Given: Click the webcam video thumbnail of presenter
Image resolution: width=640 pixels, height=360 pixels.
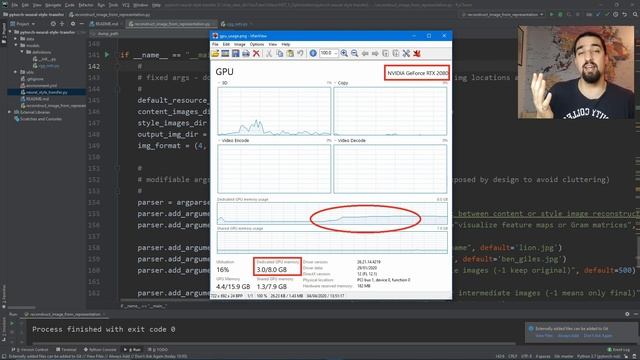Looking at the screenshot, I should pos(576,72).
